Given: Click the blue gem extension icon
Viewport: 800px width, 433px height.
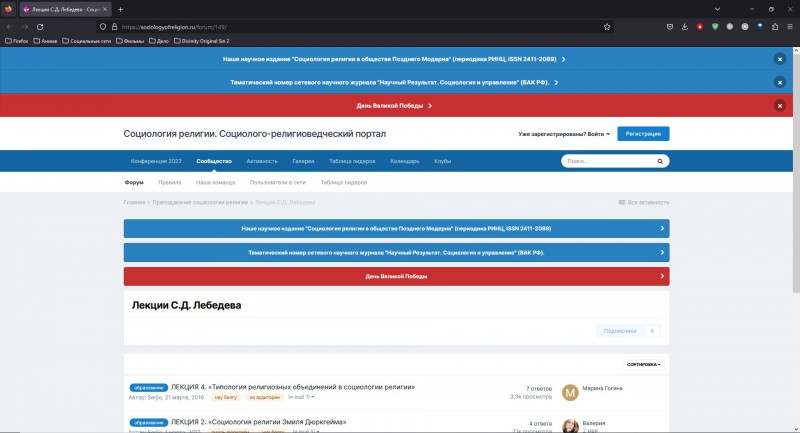Looking at the screenshot, I should [760, 27].
